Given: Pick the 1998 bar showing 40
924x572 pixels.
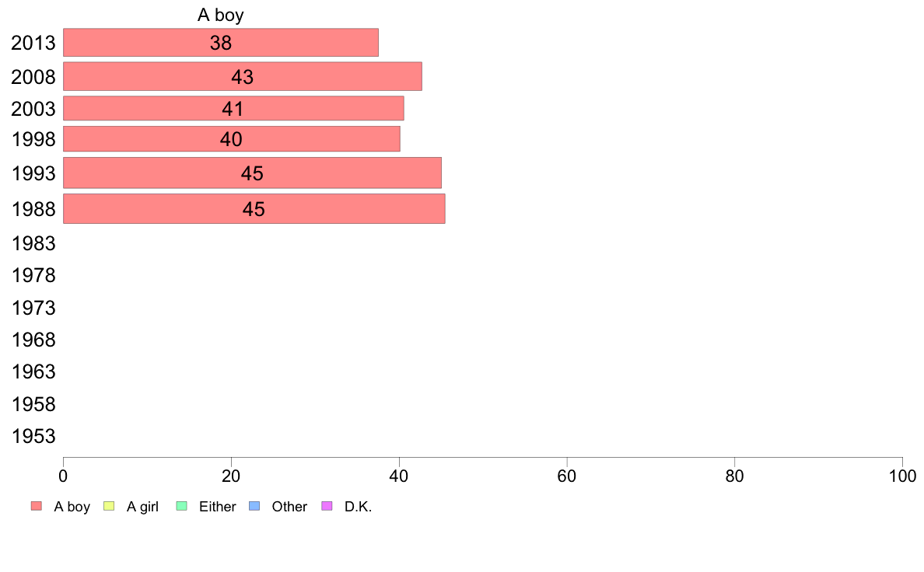Looking at the screenshot, I should tap(231, 139).
